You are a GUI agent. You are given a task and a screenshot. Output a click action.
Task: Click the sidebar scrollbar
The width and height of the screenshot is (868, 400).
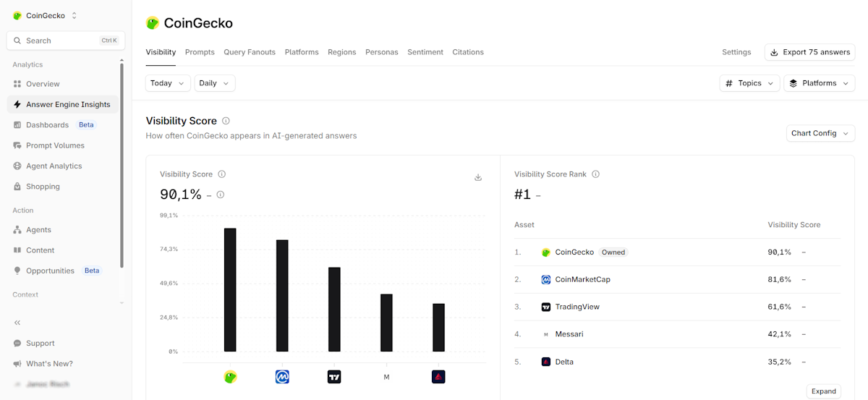[122, 165]
